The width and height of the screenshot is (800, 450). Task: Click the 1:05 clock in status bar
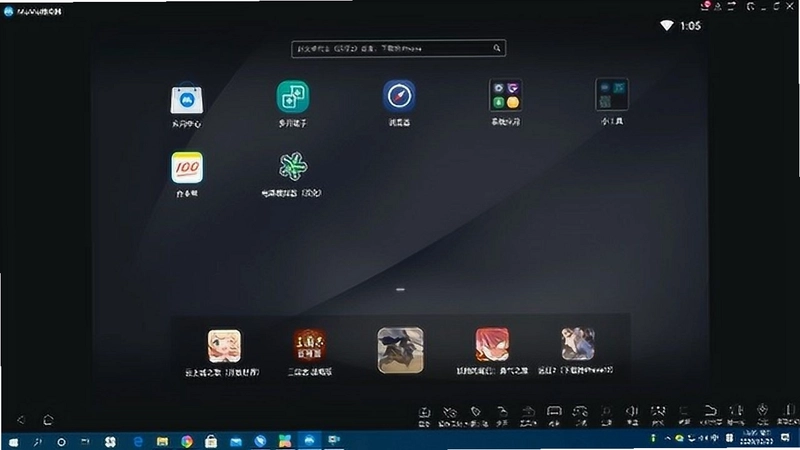tap(690, 26)
